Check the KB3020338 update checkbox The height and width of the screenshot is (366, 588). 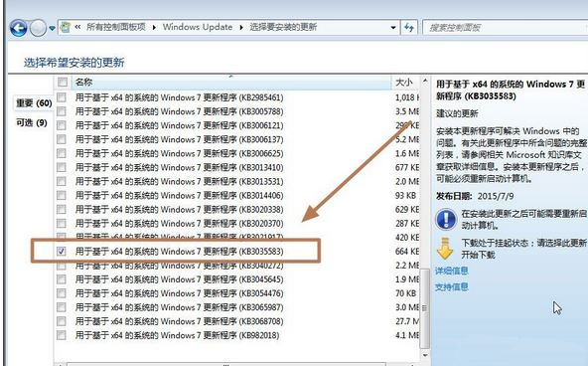tap(62, 209)
